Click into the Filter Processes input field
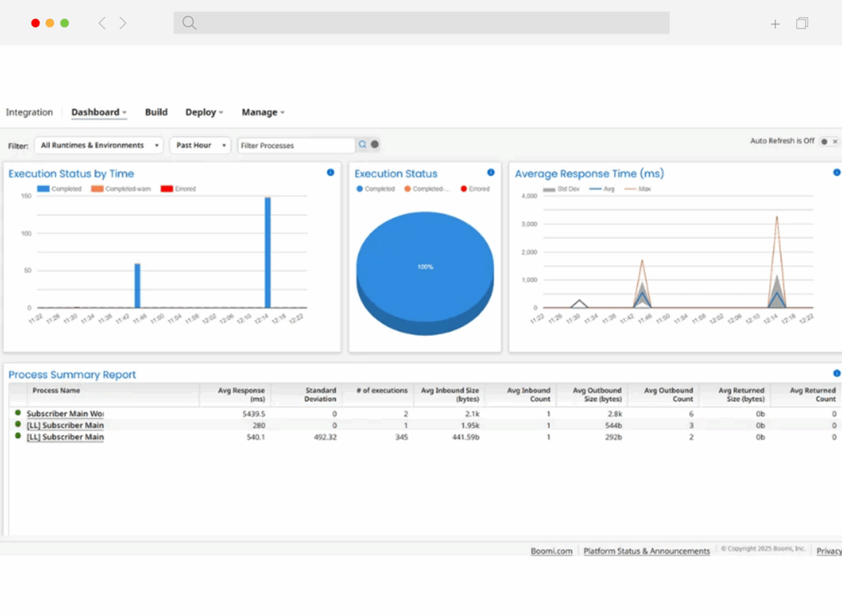Image resolution: width=842 pixels, height=616 pixels. coord(295,145)
